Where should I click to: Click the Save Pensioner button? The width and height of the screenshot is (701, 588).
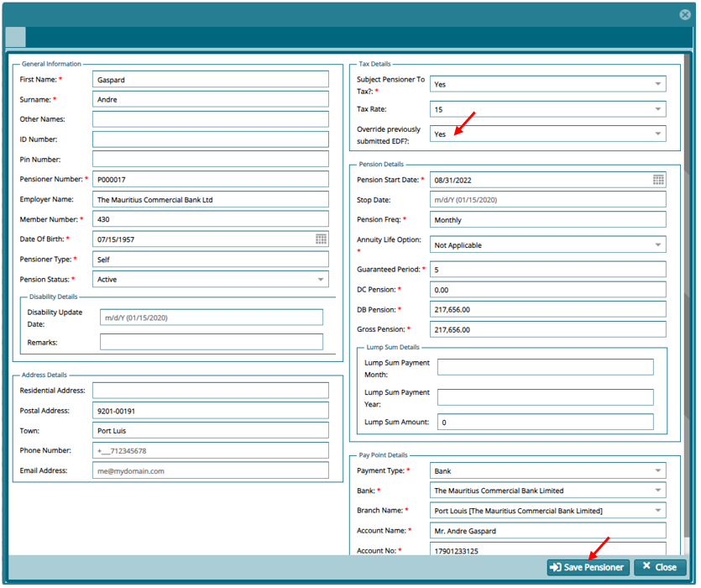(588, 567)
